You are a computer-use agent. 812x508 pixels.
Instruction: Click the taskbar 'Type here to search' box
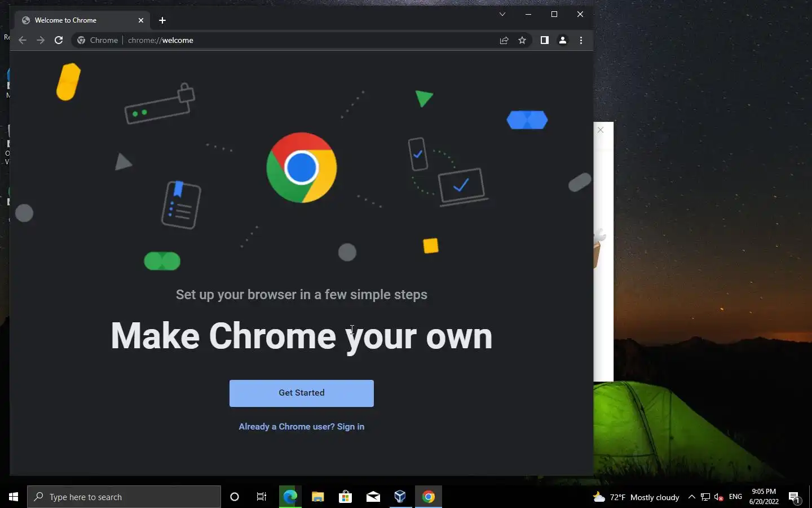(124, 497)
